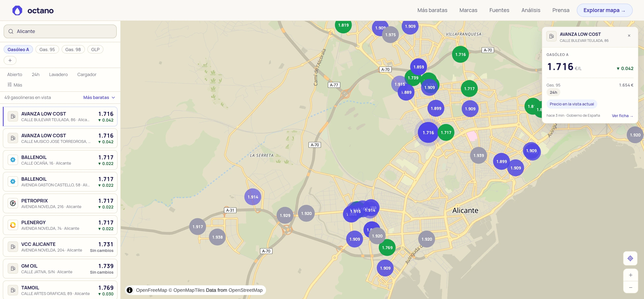The image size is (644, 299).
Task: Zoom out the map with minus button
Action: click(630, 288)
